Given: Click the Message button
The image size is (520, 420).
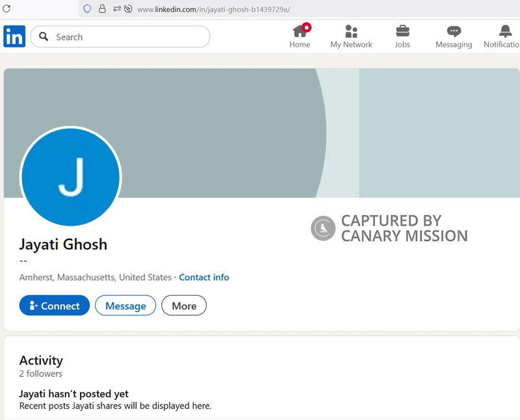Looking at the screenshot, I should click(x=125, y=305).
